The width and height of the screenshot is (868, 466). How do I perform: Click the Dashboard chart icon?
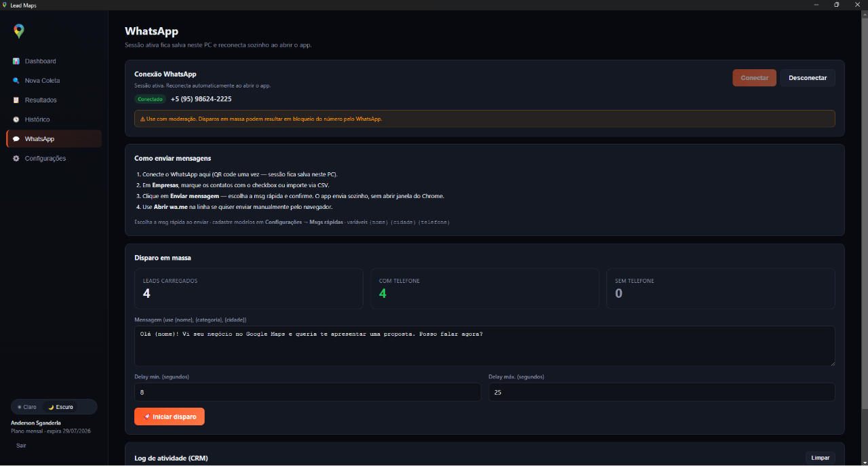point(16,61)
